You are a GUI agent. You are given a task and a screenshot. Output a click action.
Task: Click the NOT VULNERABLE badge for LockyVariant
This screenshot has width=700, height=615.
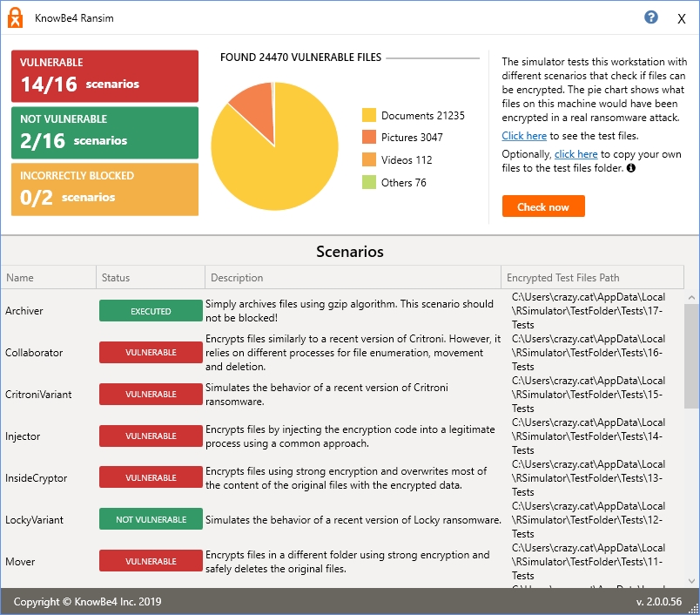[x=151, y=519]
